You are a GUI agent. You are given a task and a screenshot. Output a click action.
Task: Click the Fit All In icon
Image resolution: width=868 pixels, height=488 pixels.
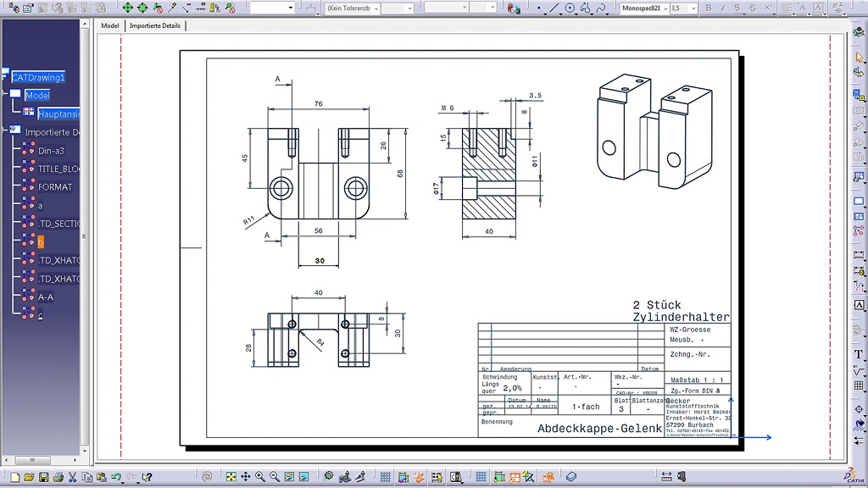click(x=231, y=477)
